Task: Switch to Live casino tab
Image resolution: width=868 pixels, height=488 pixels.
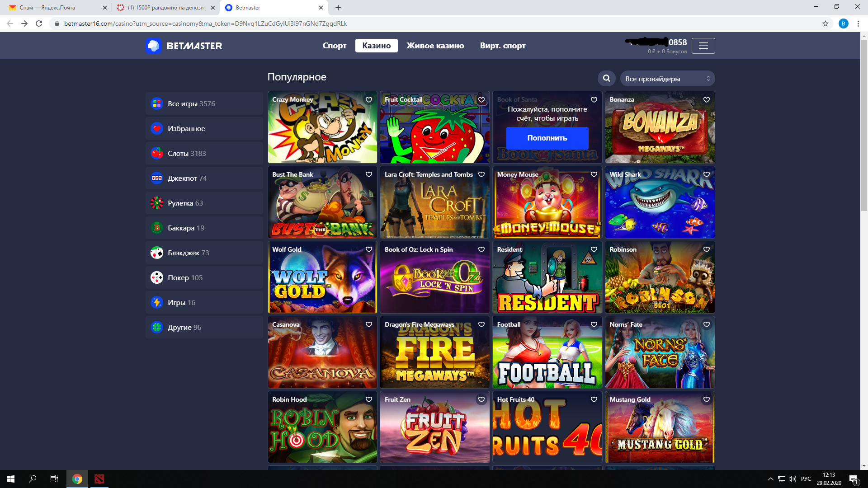Action: 435,46
